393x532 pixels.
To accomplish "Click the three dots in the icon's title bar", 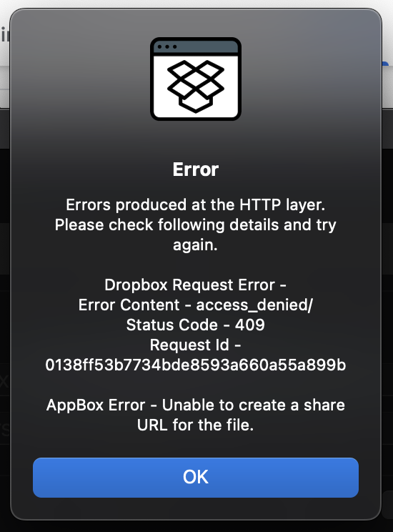I will pyautogui.click(x=167, y=46).
